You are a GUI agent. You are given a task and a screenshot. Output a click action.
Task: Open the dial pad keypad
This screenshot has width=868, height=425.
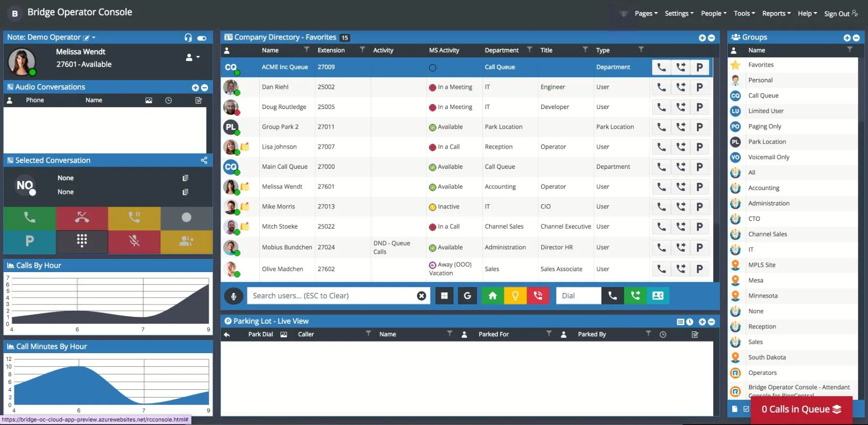pos(82,241)
